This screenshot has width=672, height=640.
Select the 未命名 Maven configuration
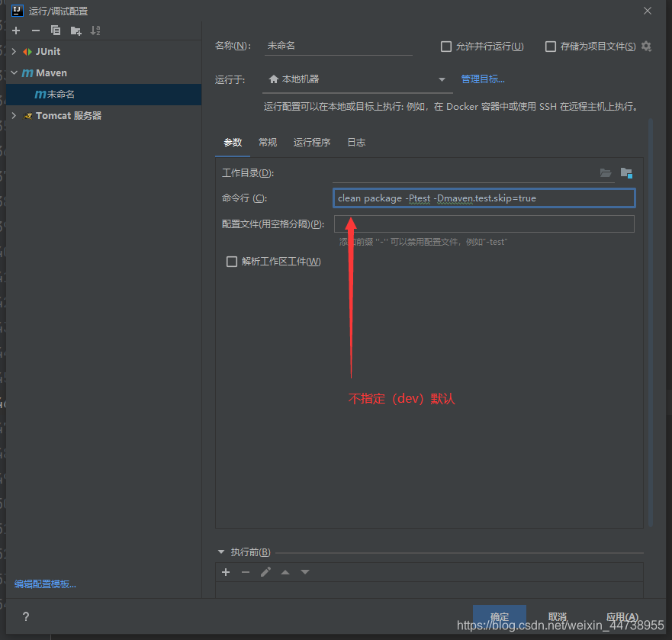(x=104, y=95)
